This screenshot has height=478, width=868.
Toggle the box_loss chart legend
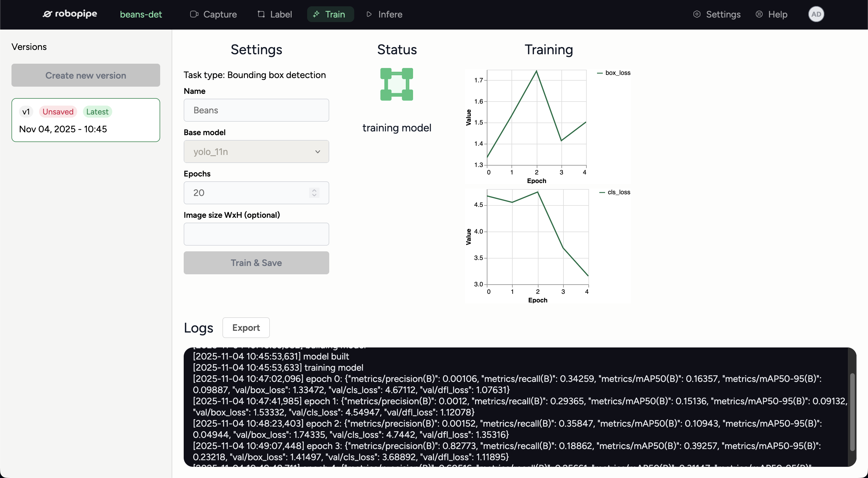point(614,73)
